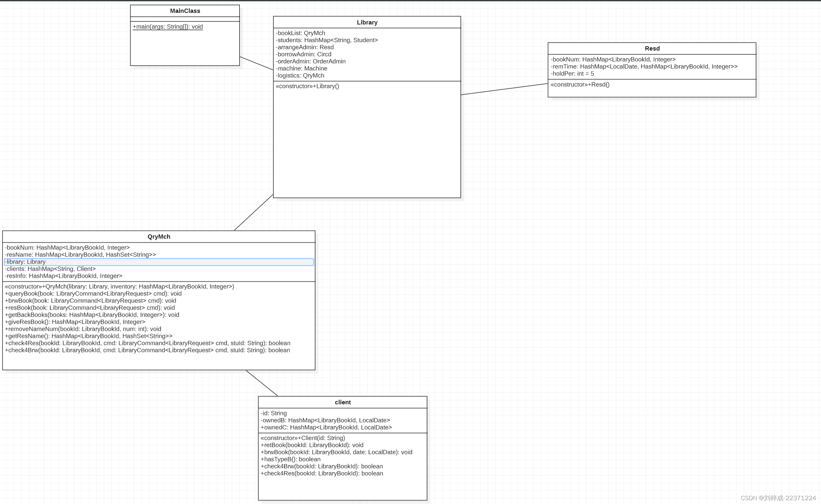Click the «constructor»+Resd() operation
821x504 pixels.
pyautogui.click(x=580, y=84)
